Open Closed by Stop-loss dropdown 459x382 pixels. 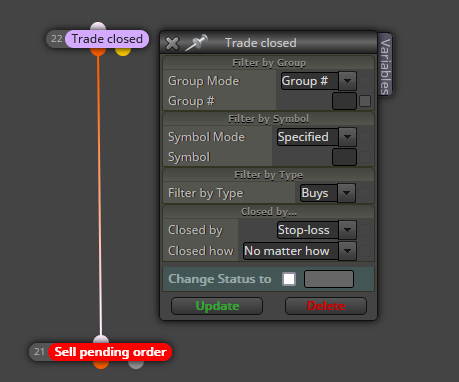point(317,230)
